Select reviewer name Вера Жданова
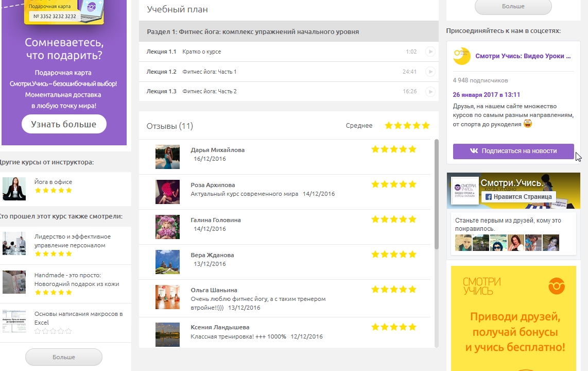Viewport: 588px width, 371px height. click(x=212, y=255)
